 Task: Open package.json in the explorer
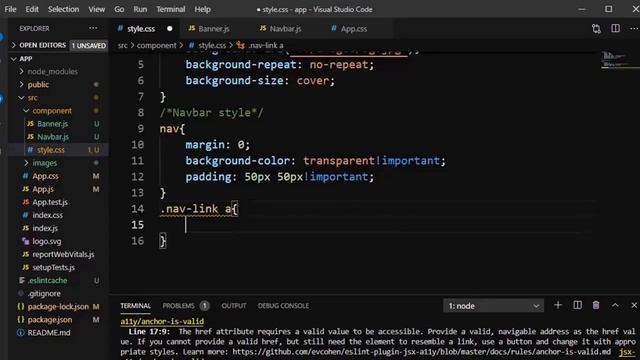(x=59, y=320)
